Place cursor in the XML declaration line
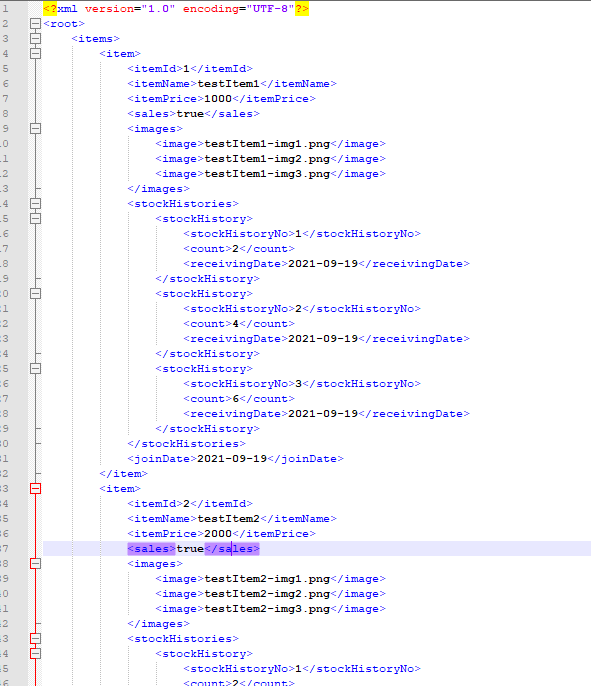Viewport: 591px width, 686px height. [176, 9]
